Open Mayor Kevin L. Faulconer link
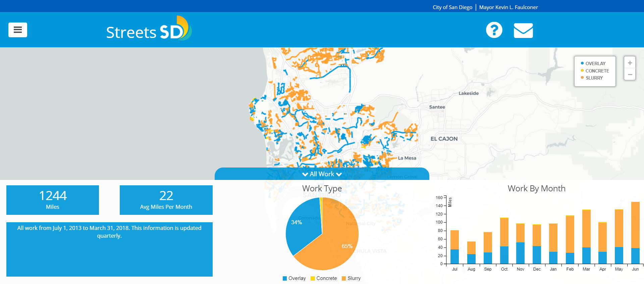Viewport: 644px width, 284px height. [x=508, y=7]
